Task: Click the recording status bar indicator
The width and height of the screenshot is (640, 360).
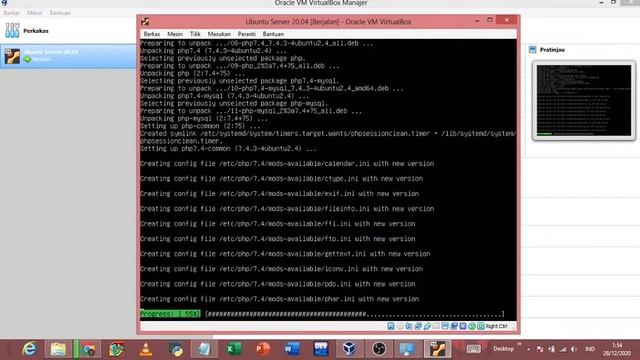Action: [454, 326]
